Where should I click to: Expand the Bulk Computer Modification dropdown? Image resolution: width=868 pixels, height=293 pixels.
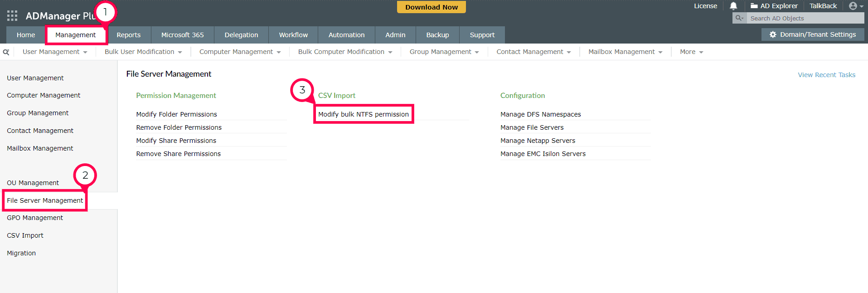tap(345, 52)
